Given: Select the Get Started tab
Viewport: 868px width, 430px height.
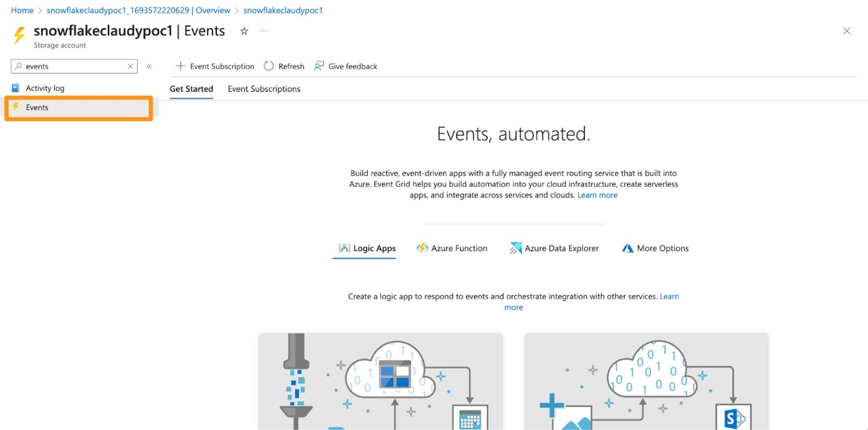Looking at the screenshot, I should (191, 89).
